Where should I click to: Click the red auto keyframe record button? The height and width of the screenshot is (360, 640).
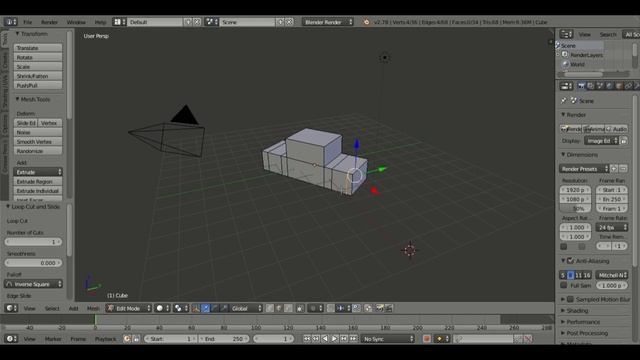coord(427,339)
